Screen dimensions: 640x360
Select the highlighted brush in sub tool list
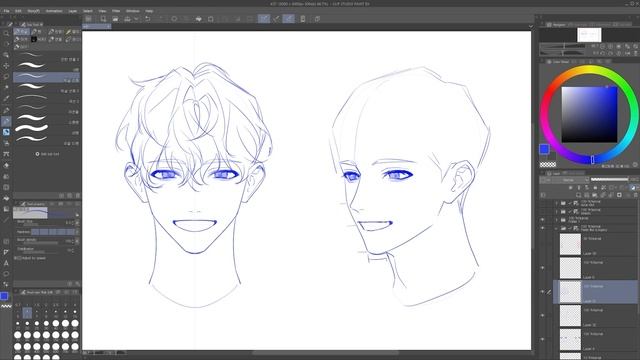pos(46,77)
